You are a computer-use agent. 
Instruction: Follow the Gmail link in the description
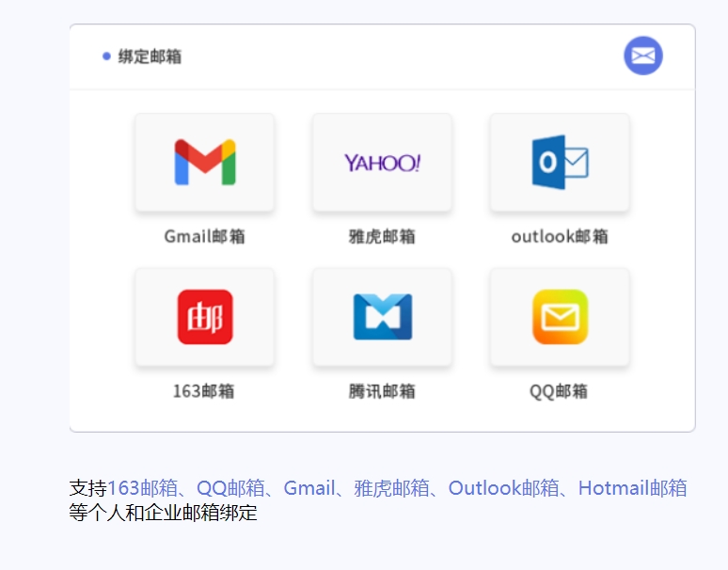309,488
